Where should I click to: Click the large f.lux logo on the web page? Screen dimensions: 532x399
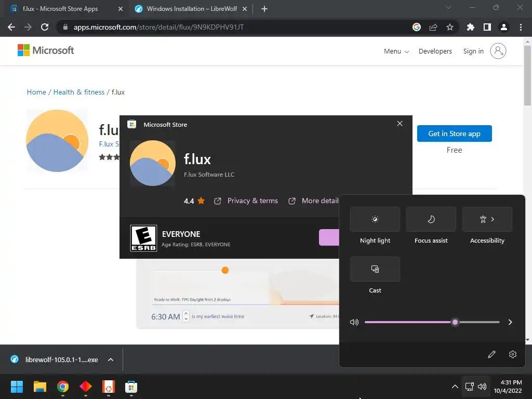click(57, 140)
